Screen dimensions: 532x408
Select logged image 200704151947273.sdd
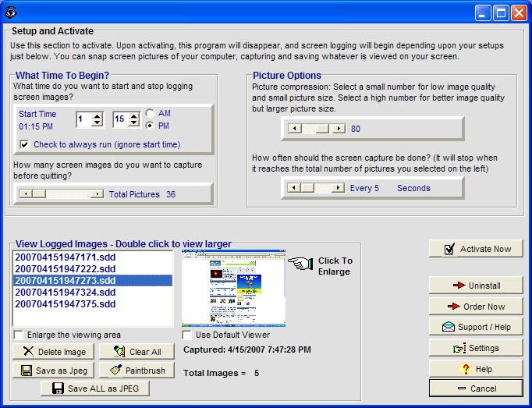coord(93,280)
